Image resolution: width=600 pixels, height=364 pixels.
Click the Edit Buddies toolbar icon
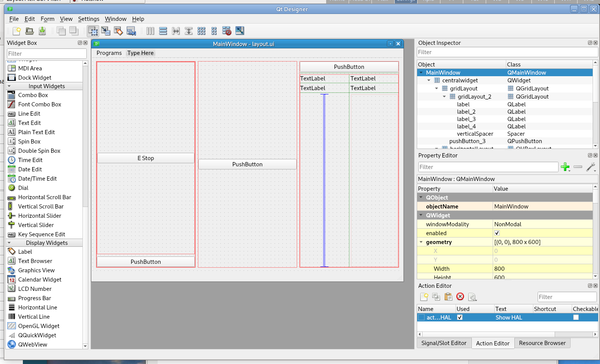(x=119, y=31)
